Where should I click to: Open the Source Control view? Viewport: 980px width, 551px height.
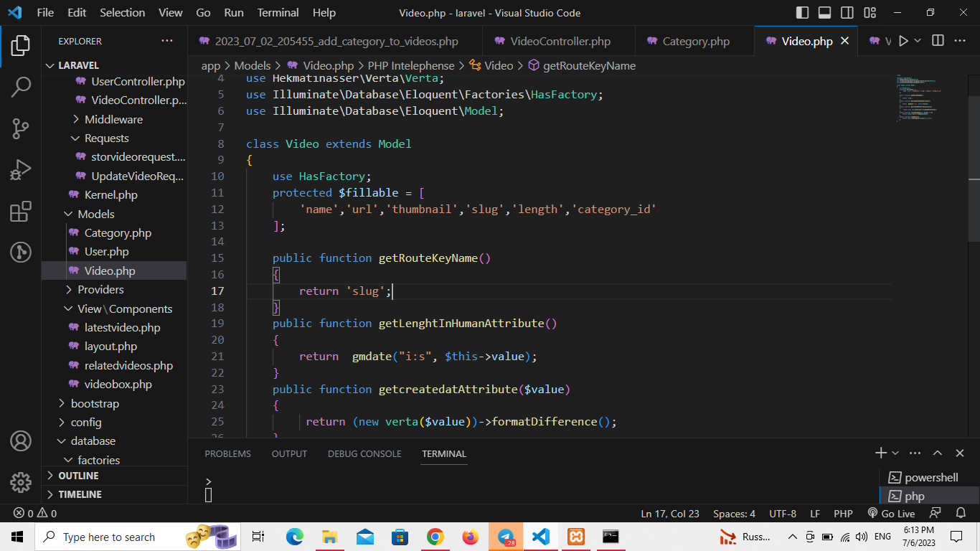click(20, 129)
